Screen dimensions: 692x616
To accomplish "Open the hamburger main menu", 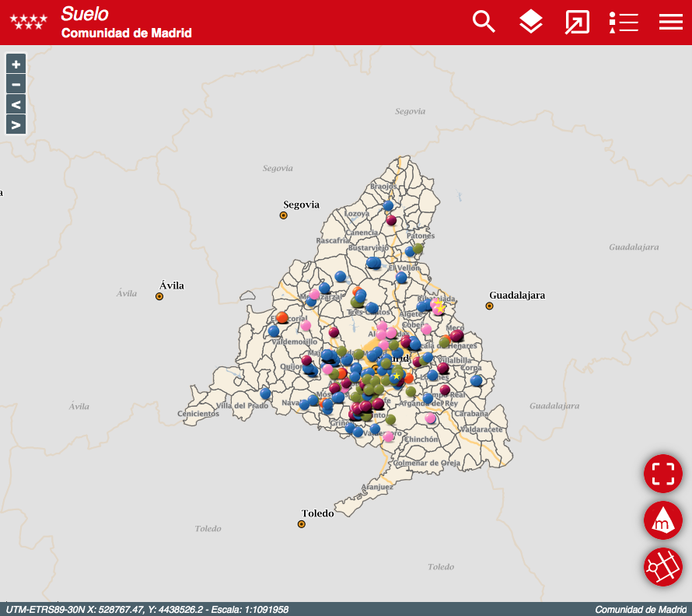I will 670,22.
